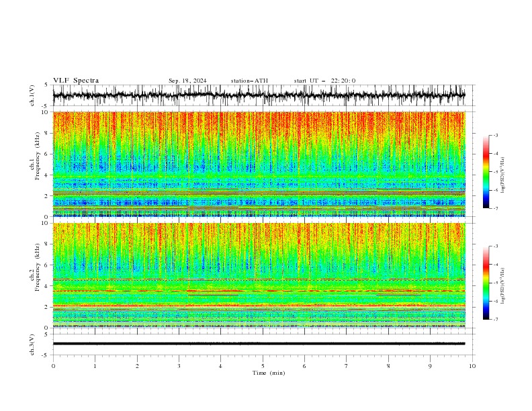Click the ch.1 spectrogram color scale bar
Image resolution: width=532 pixels, height=411 pixels.
pos(486,172)
